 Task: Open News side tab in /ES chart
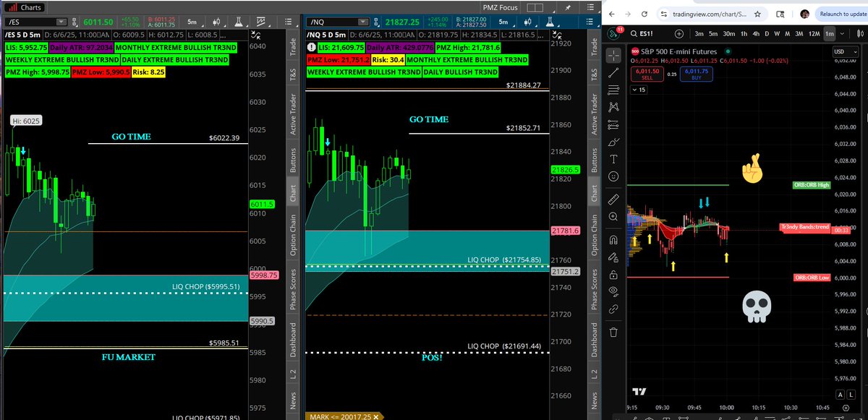click(x=293, y=400)
